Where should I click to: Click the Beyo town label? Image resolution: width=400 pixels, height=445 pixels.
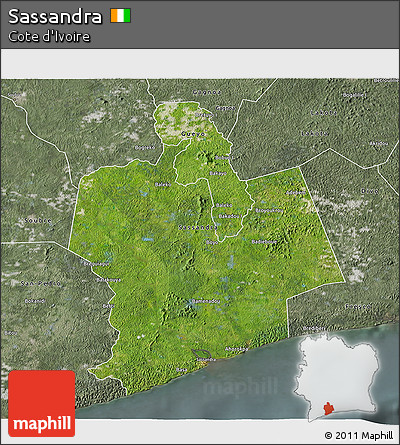click(x=212, y=242)
